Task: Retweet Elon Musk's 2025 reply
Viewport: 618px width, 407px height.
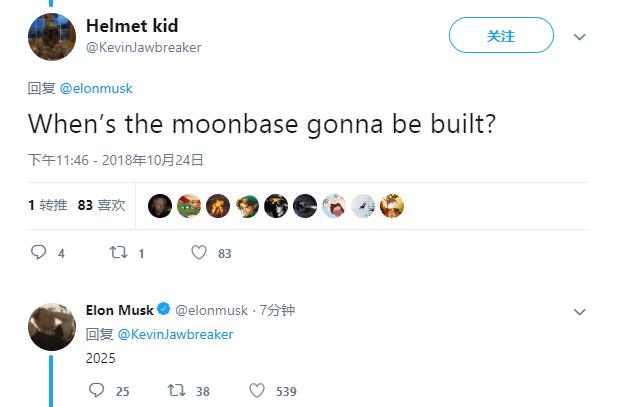Action: pos(175,391)
